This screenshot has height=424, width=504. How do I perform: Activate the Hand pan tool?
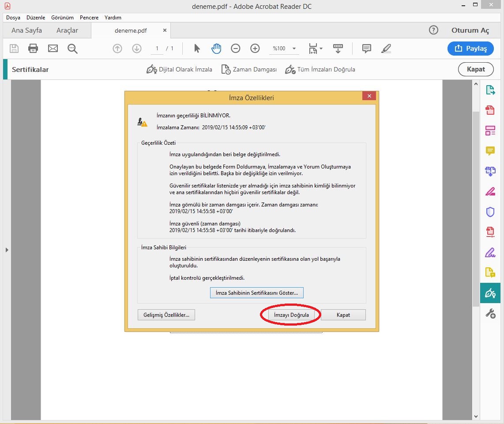click(216, 49)
